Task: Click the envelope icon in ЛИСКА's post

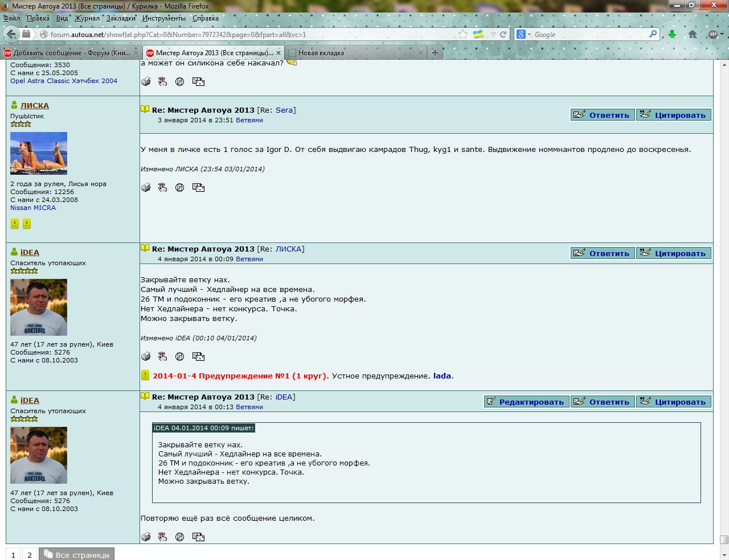Action: [x=198, y=187]
